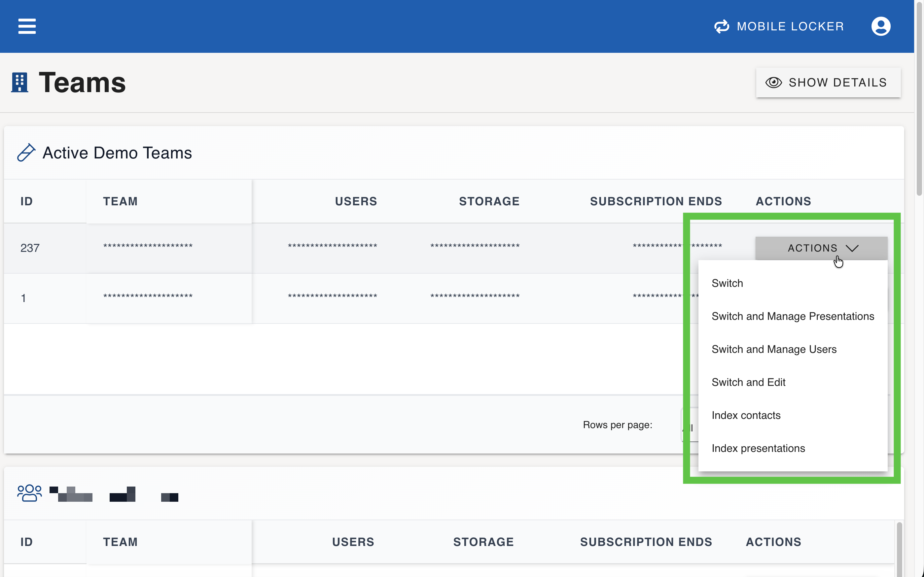Click the building icon beside Teams
The image size is (924, 577).
click(x=19, y=83)
